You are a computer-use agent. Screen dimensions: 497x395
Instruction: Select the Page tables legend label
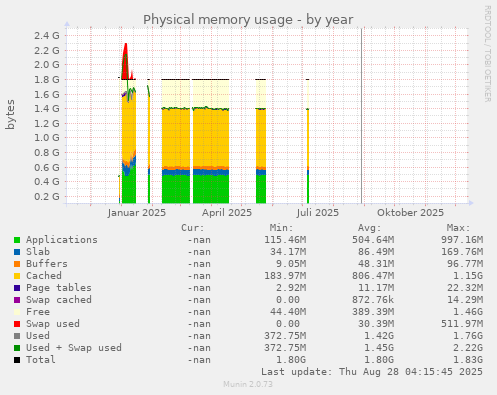[x=59, y=288]
